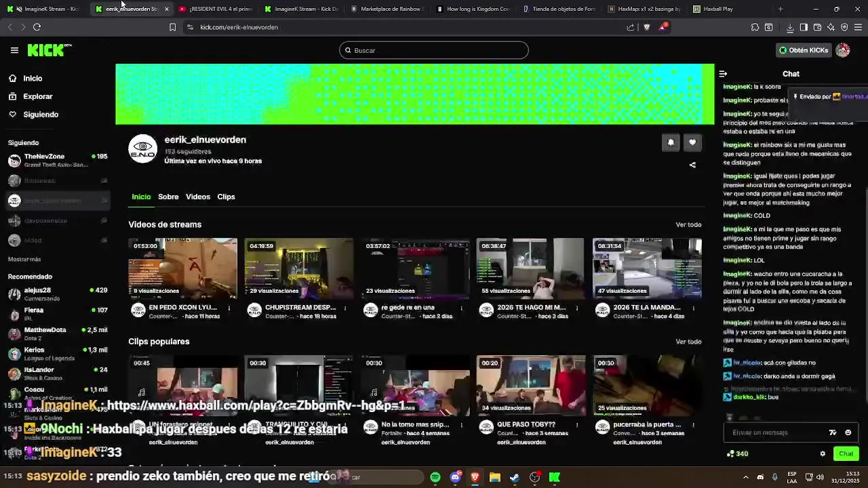
Task: Open alejus28 recommended channel
Action: 58,294
